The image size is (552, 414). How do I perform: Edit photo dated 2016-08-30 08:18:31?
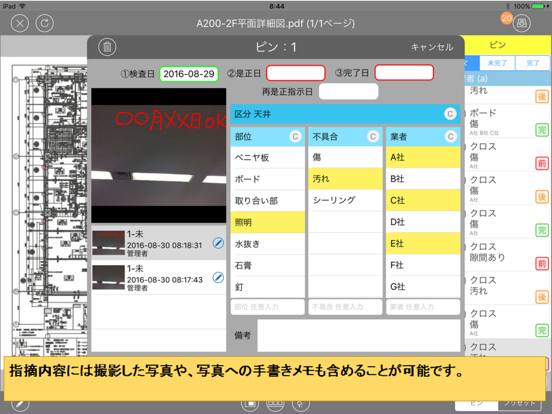[218, 243]
